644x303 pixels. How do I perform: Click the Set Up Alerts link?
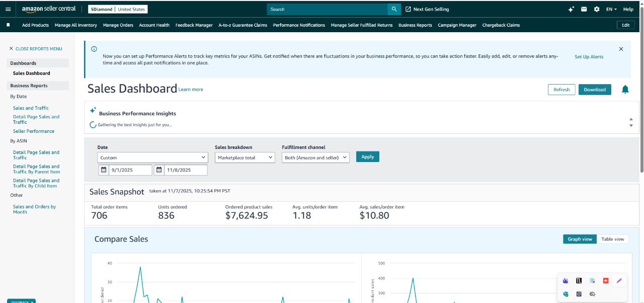pos(589,57)
